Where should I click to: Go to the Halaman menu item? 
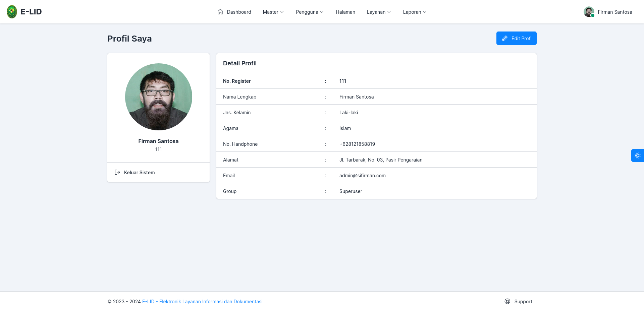point(345,12)
